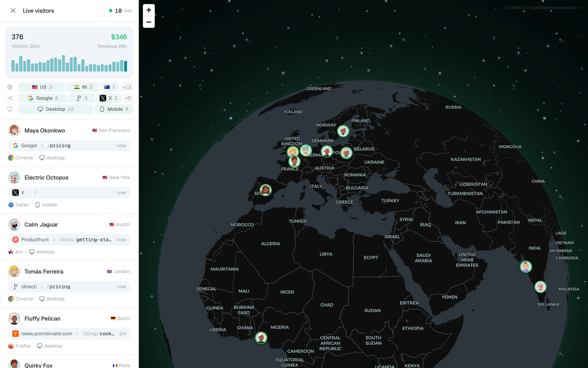This screenshot has height=368, width=588.
Task: Click visitor avatar pin over Spain
Action: [266, 190]
